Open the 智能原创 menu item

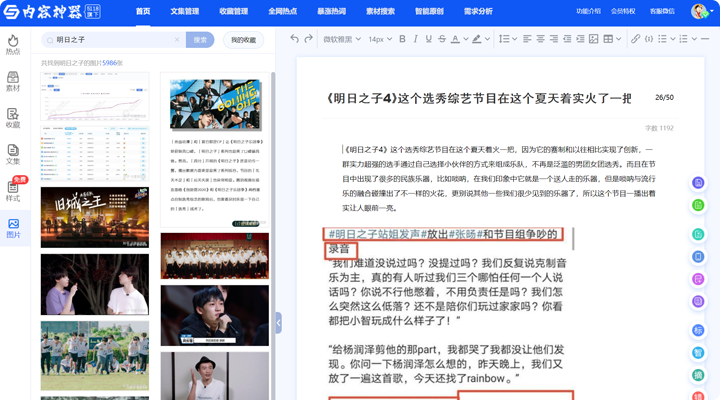429,11
